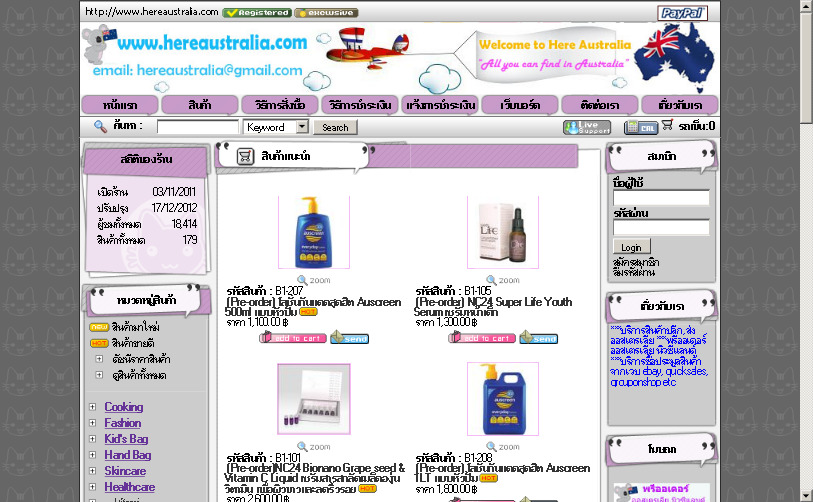Open the first purple nav tab (Home)

point(120,105)
